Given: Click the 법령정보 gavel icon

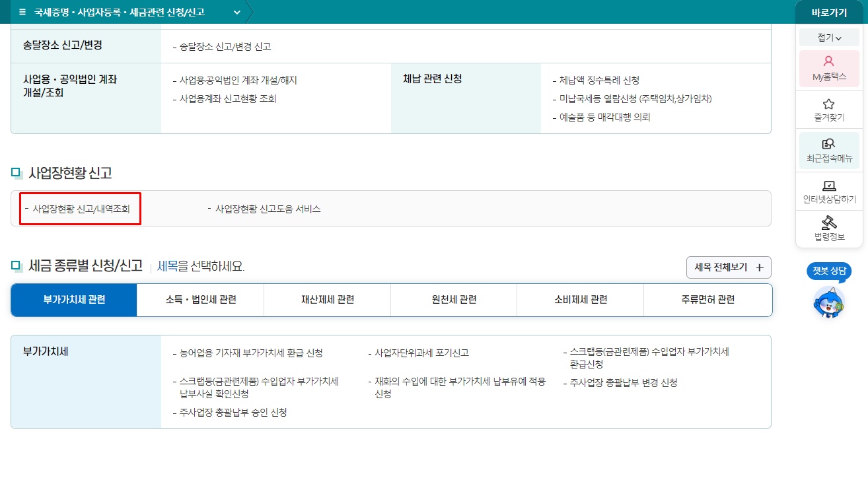Looking at the screenshot, I should (829, 228).
